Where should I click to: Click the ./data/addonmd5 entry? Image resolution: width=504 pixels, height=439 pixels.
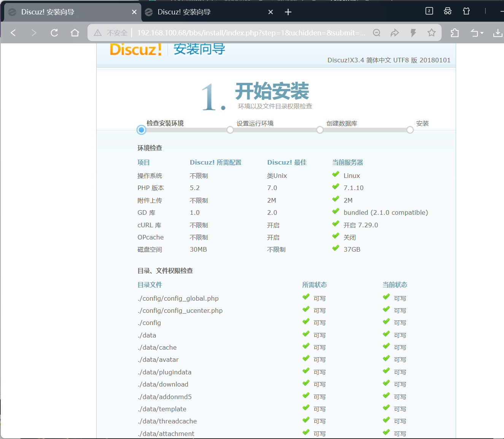click(x=164, y=397)
